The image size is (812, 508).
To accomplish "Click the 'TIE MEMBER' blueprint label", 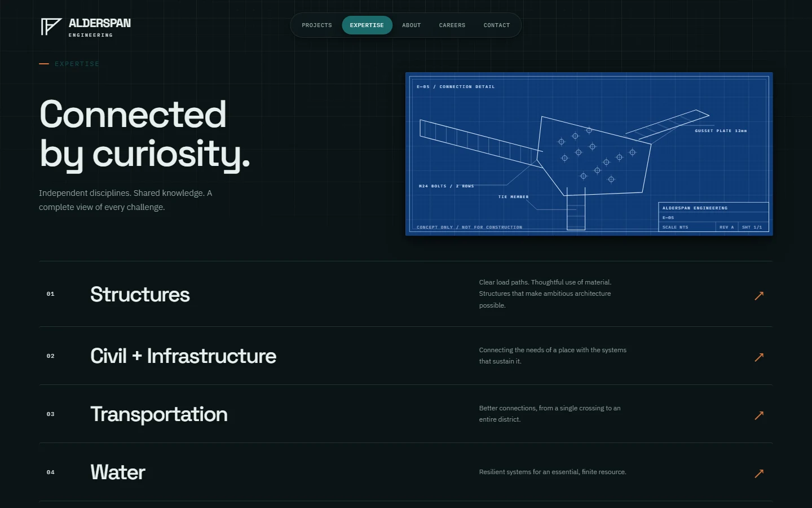I will pyautogui.click(x=513, y=197).
